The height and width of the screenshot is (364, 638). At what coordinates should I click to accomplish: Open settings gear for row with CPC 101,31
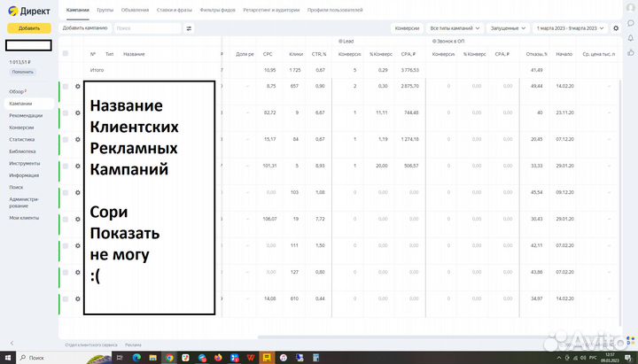(x=78, y=166)
